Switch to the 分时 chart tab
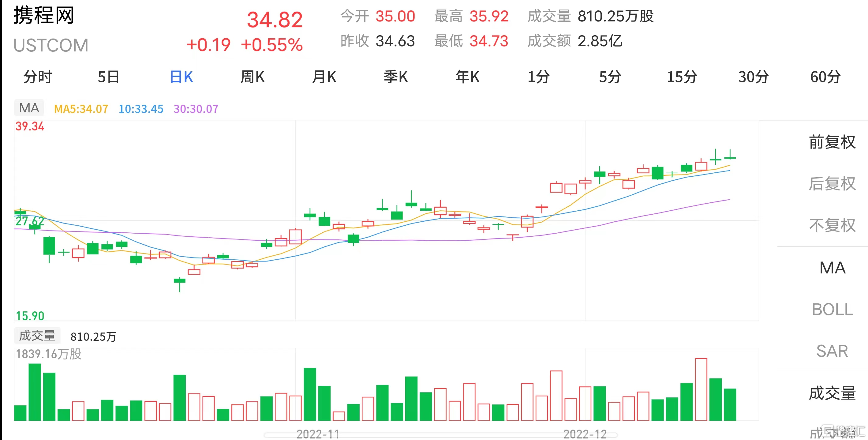Image resolution: width=868 pixels, height=440 pixels. point(38,77)
